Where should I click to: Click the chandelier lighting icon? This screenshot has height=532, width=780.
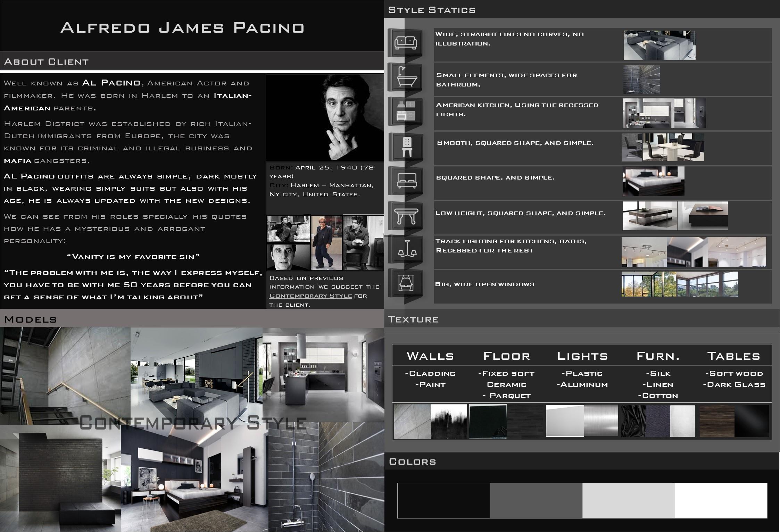[x=407, y=249]
